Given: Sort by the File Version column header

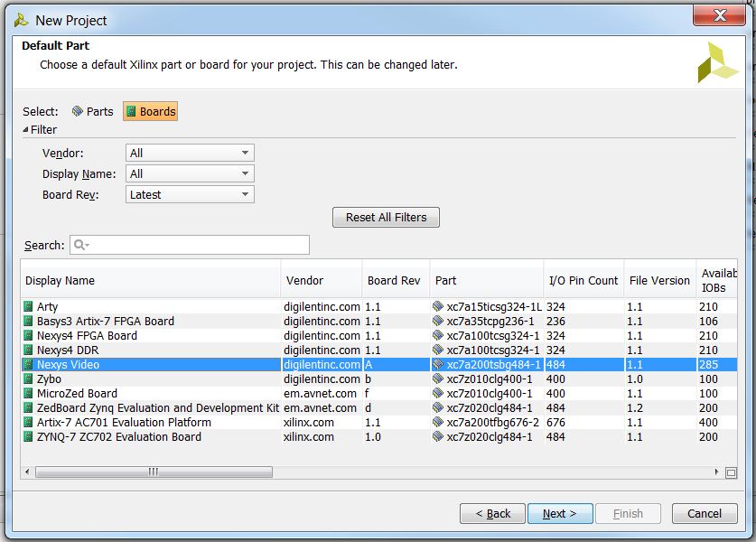Looking at the screenshot, I should click(660, 281).
